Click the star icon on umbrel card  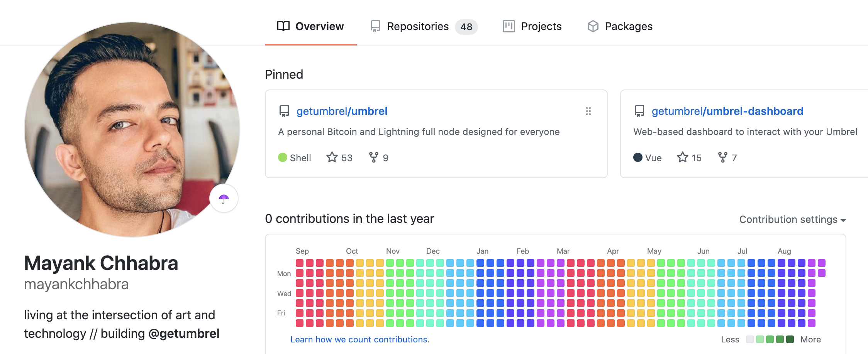(x=332, y=157)
